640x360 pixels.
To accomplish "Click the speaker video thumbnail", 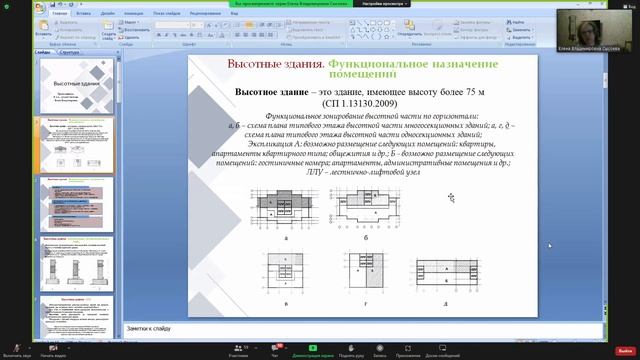I will (x=594, y=31).
